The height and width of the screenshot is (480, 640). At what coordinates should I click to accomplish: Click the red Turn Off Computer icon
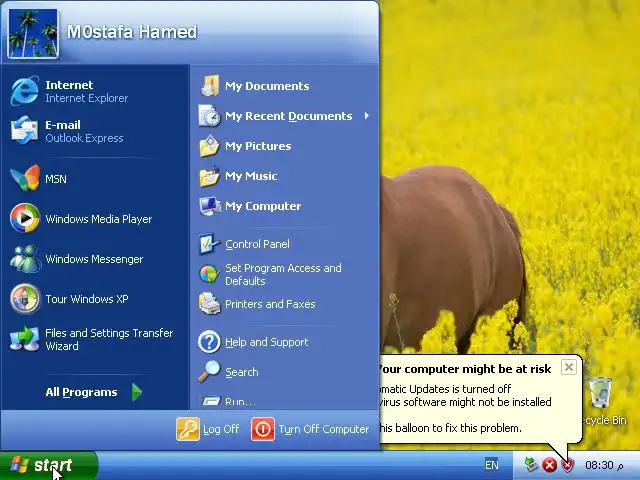263,429
